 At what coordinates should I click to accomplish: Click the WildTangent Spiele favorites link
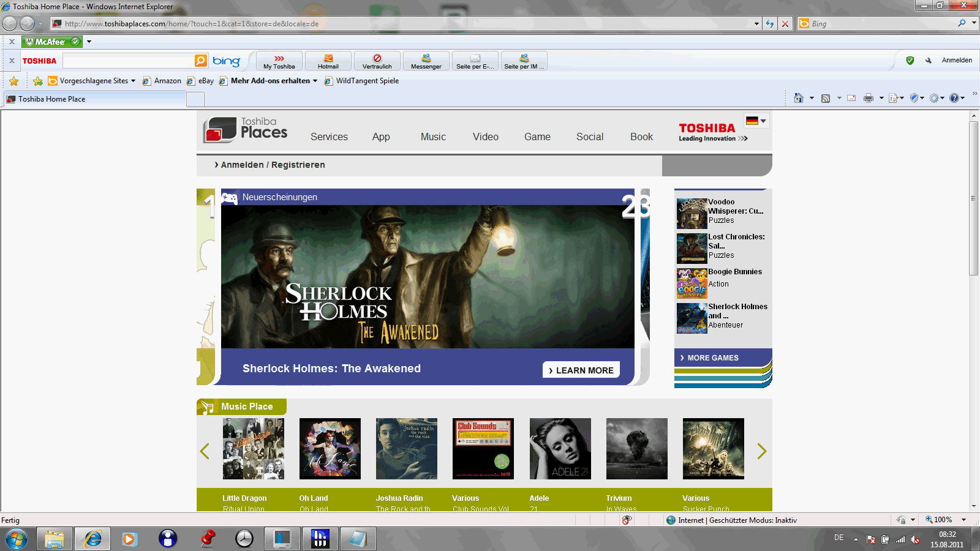coord(361,81)
